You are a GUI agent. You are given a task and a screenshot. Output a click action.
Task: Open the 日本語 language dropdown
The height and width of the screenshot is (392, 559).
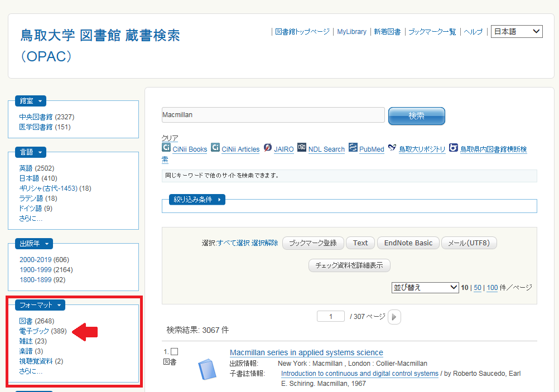coord(517,31)
